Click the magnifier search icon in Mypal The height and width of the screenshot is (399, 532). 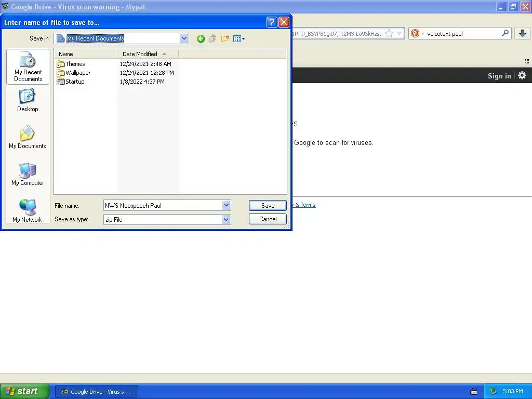(x=505, y=33)
